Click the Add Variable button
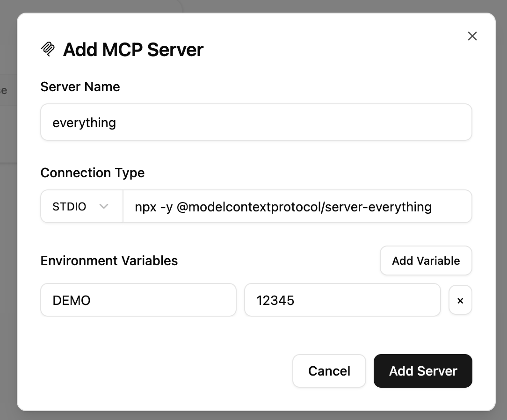The height and width of the screenshot is (420, 507). (x=426, y=261)
